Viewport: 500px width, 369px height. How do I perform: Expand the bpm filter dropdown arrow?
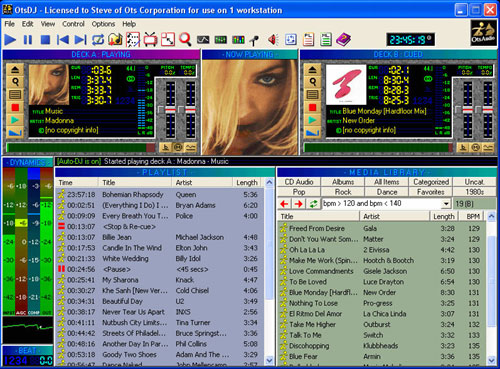pyautogui.click(x=446, y=203)
